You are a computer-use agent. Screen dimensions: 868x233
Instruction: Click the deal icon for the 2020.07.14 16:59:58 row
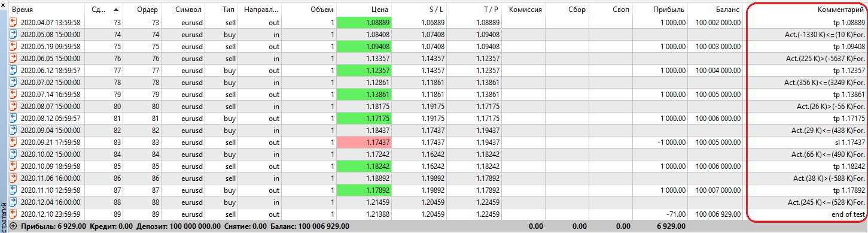pos(14,94)
